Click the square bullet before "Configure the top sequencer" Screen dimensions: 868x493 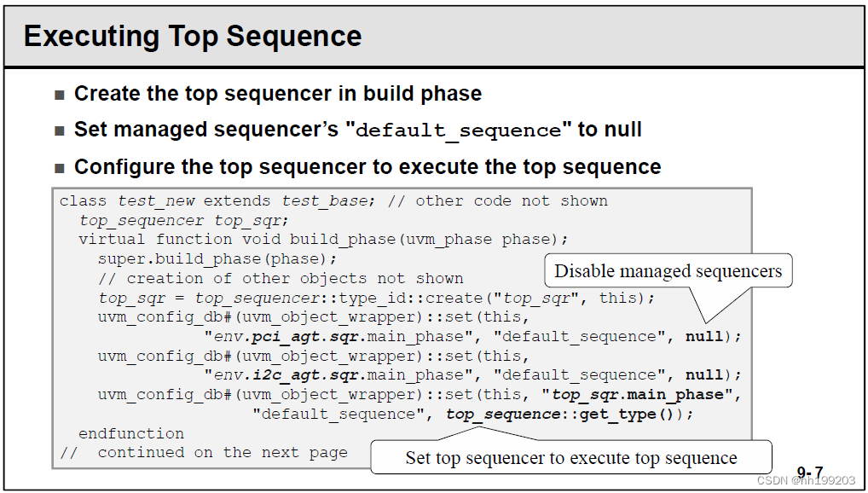pos(60,167)
